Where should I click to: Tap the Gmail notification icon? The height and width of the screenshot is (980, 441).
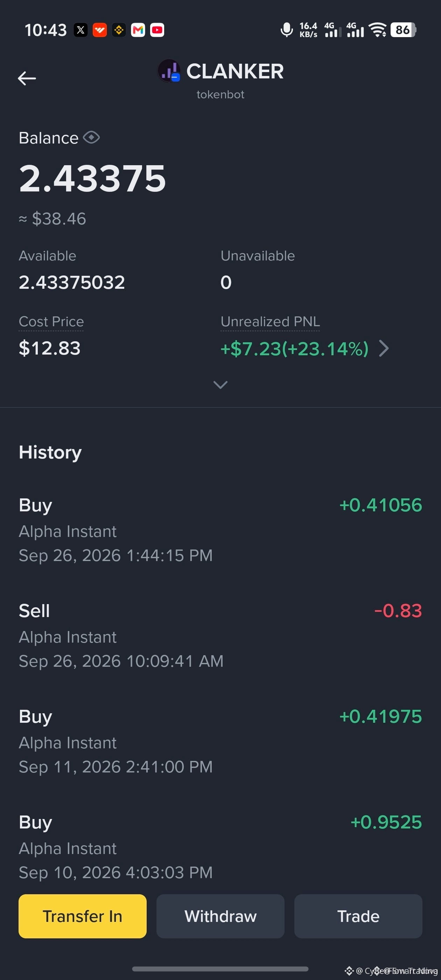(x=138, y=30)
